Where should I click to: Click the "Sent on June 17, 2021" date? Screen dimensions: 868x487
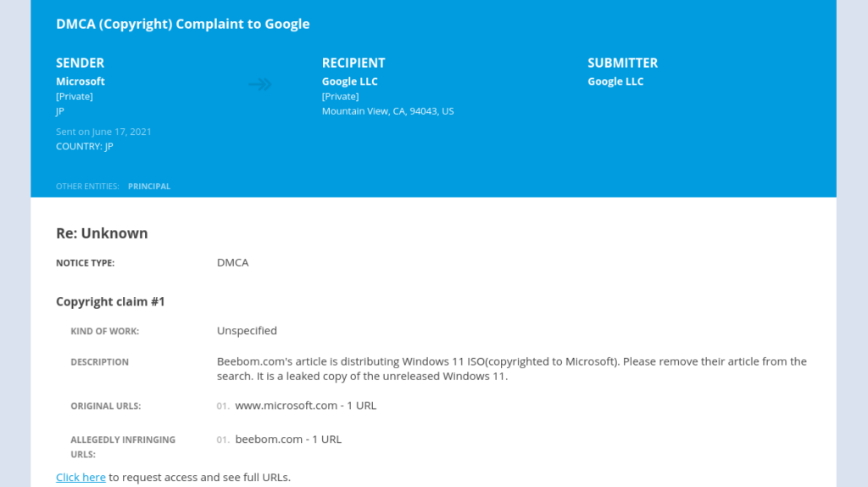pos(103,132)
